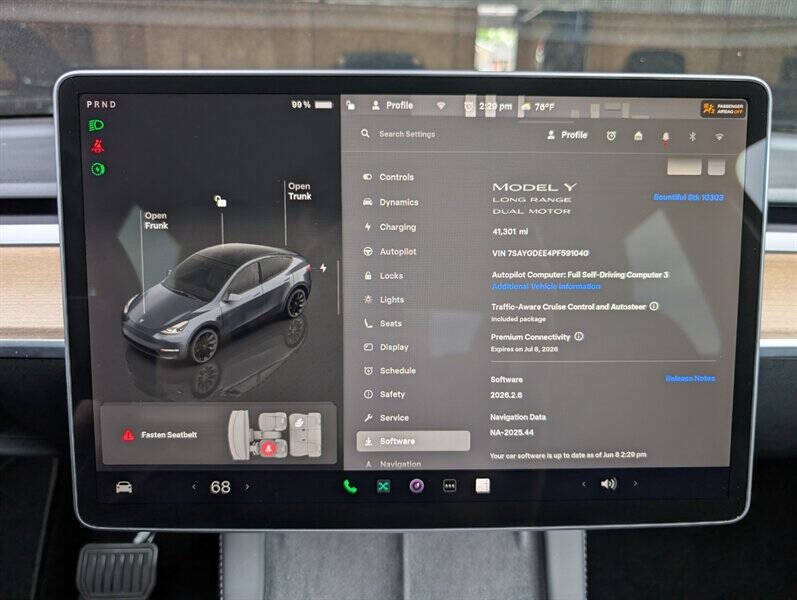797x600 pixels.
Task: Increase cabin temperature with right arrow
Action: click(247, 487)
